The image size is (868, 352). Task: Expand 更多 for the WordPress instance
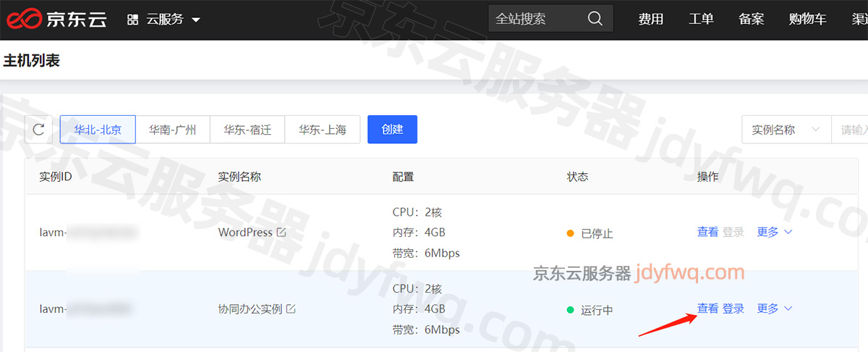click(775, 232)
